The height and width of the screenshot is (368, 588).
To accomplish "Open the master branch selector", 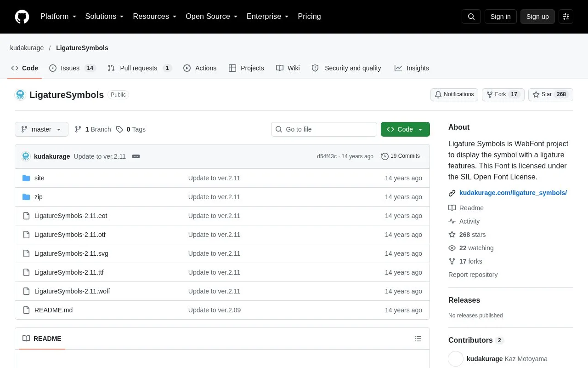I will pos(41,129).
